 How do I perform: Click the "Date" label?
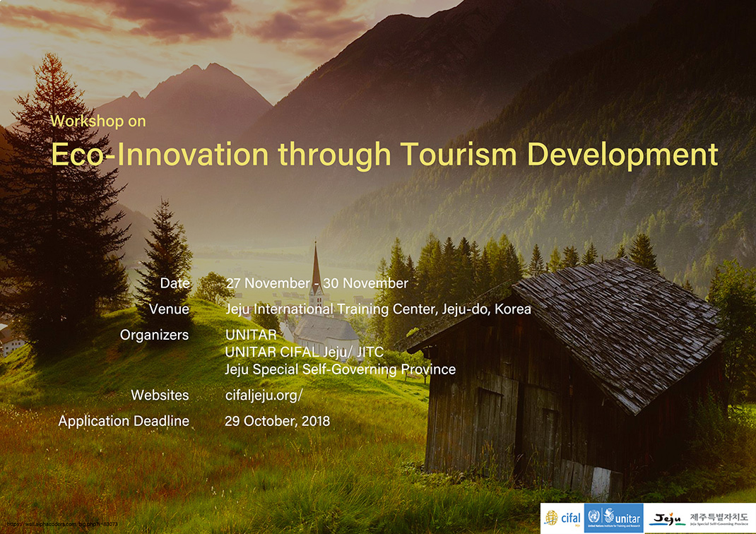pyautogui.click(x=175, y=283)
